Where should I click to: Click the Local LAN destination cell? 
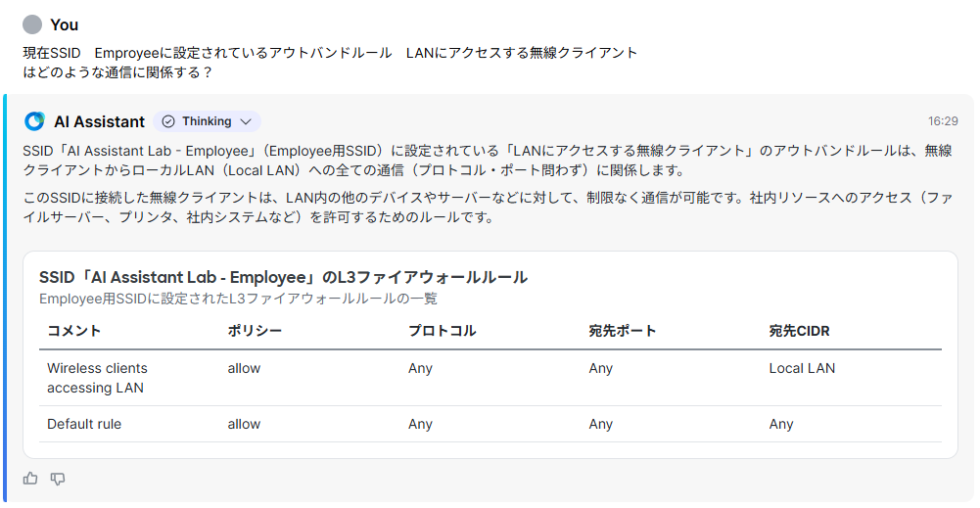point(802,368)
